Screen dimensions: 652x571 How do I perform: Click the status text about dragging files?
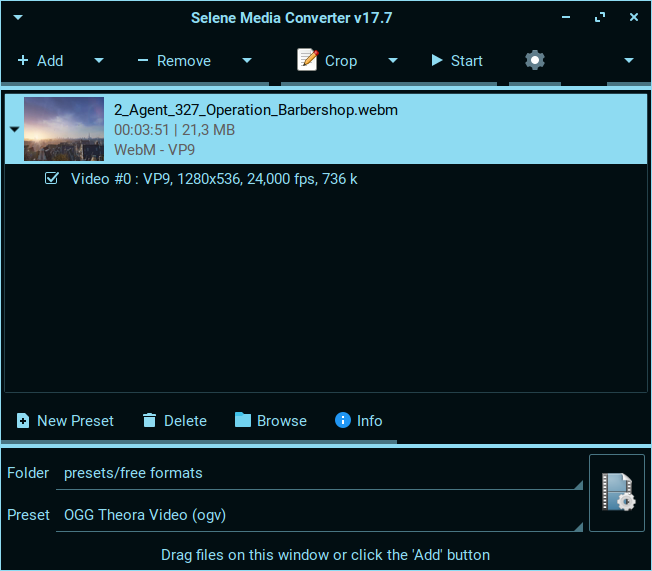tap(325, 555)
